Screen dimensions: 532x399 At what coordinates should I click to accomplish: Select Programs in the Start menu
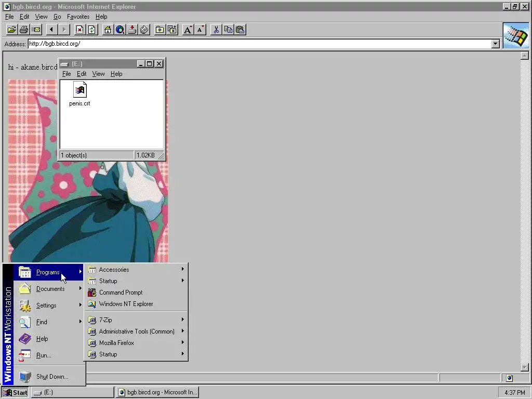pyautogui.click(x=49, y=272)
